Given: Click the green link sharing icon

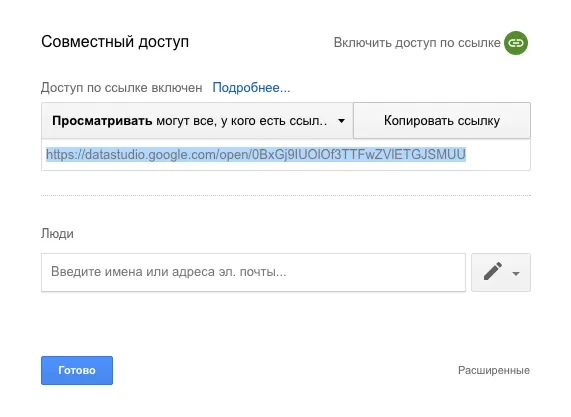Looking at the screenshot, I should click(516, 43).
